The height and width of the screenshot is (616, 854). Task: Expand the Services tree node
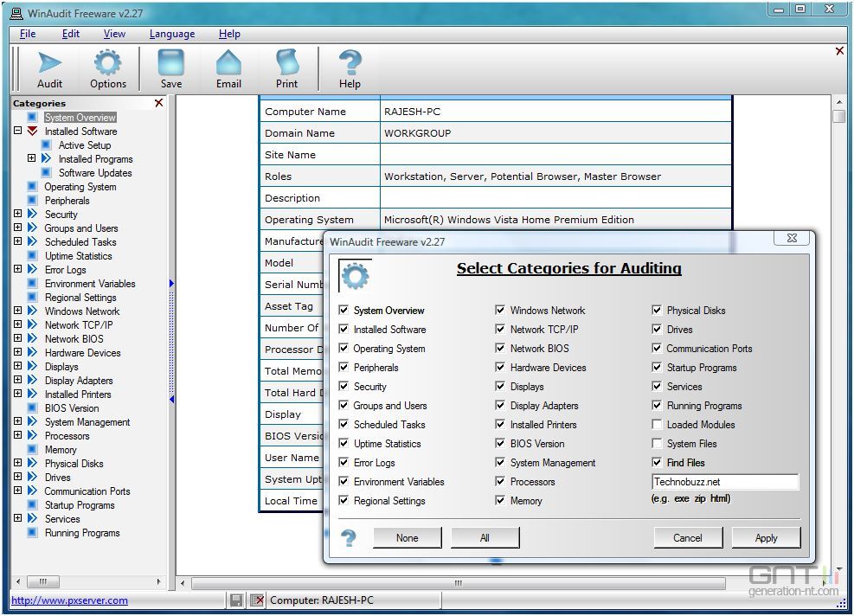click(18, 518)
